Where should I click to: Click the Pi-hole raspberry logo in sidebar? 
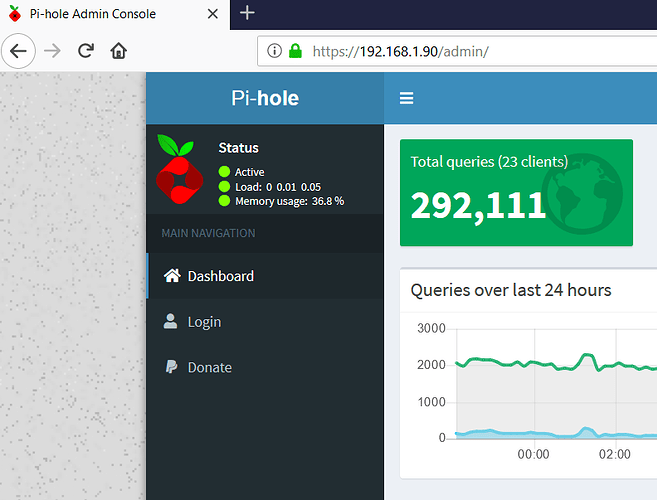click(x=180, y=169)
